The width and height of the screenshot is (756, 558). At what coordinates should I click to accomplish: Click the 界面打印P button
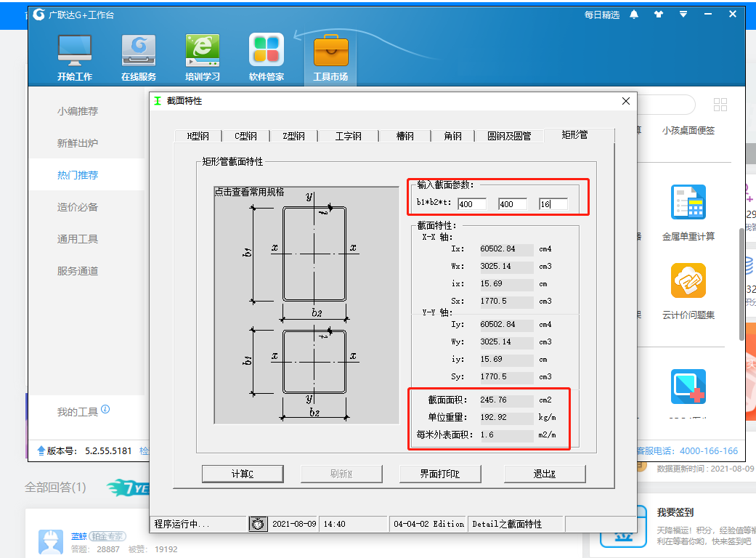click(x=440, y=474)
